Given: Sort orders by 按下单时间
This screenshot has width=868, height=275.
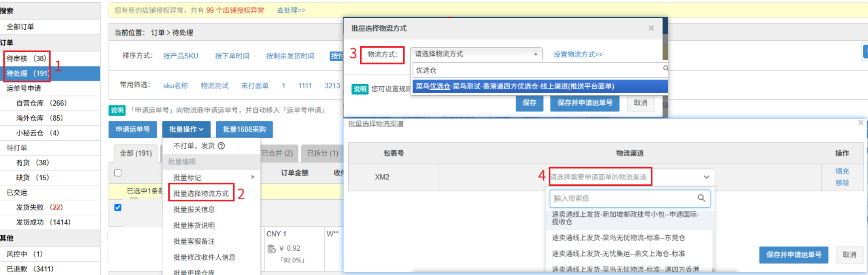Looking at the screenshot, I should (232, 56).
